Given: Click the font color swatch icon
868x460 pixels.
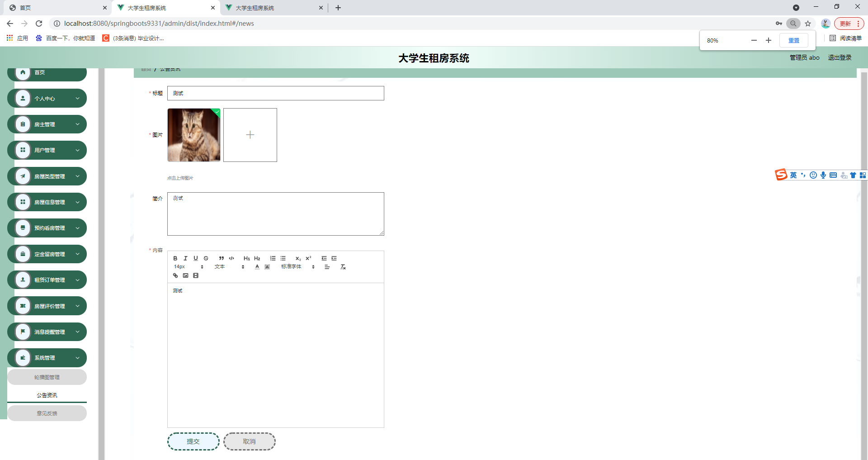Looking at the screenshot, I should [x=256, y=267].
